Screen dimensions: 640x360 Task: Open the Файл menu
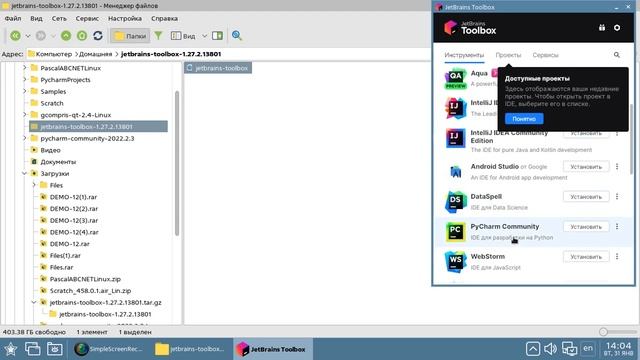point(13,18)
